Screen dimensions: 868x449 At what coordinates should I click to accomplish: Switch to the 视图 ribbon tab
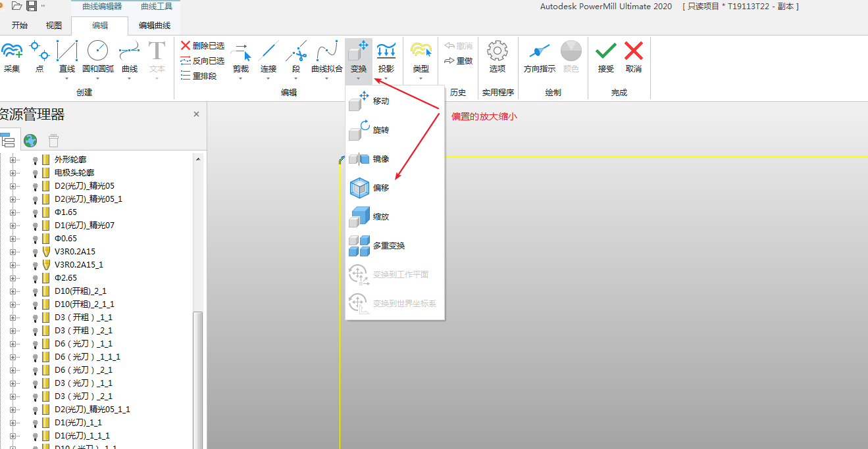54,26
